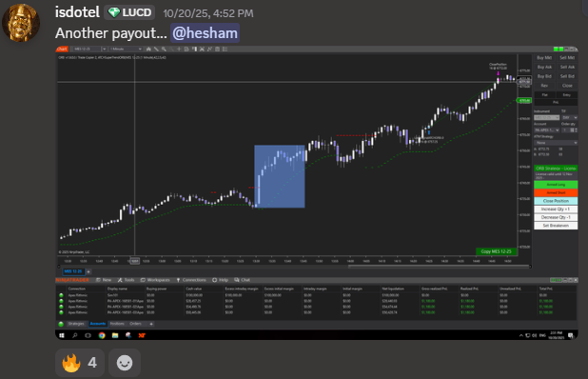Select the MES 12-25 chart tab
This screenshot has width=588, height=379.
(73, 271)
